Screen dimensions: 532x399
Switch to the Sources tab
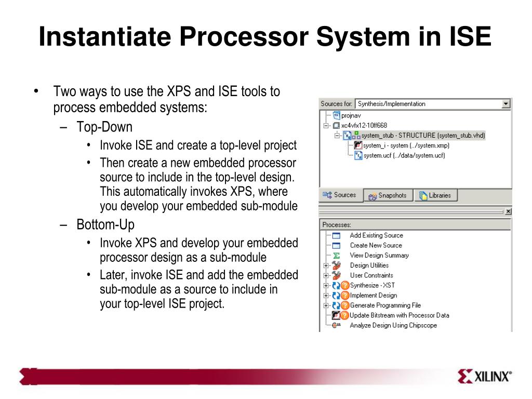[340, 195]
